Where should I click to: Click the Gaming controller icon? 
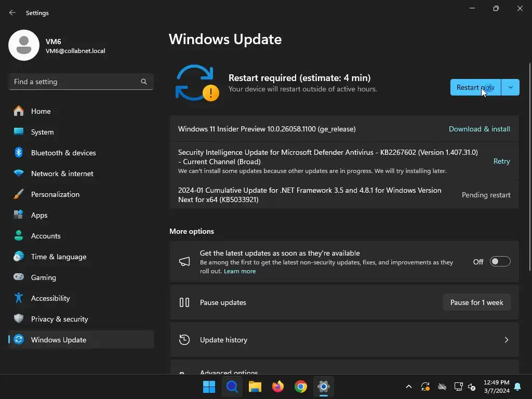(x=19, y=277)
